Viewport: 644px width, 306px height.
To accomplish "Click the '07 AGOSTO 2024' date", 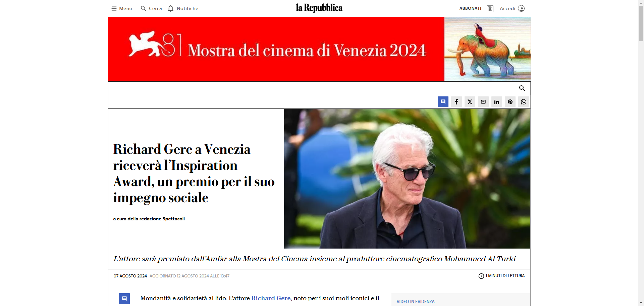I will (130, 276).
